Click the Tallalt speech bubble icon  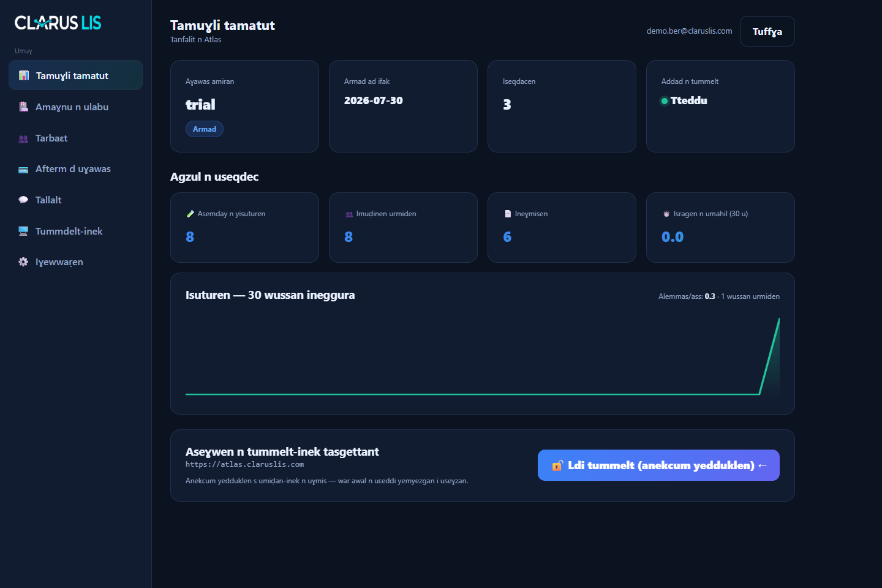23,200
